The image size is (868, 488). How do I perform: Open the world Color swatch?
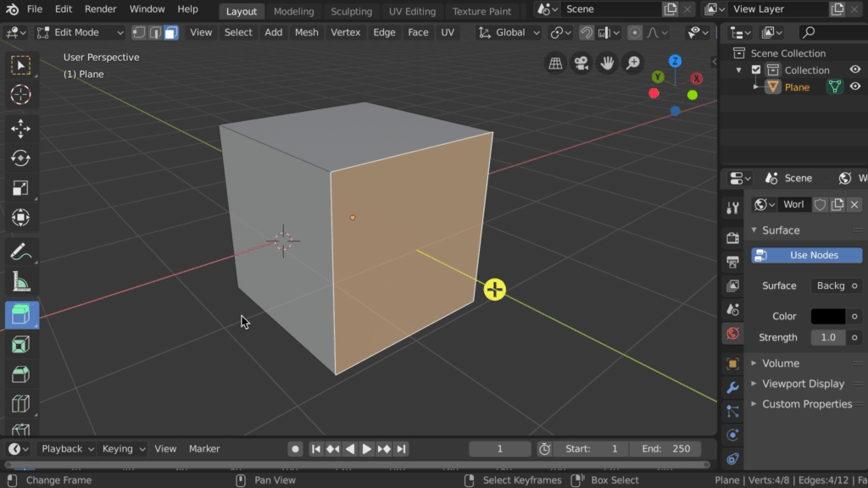click(827, 316)
